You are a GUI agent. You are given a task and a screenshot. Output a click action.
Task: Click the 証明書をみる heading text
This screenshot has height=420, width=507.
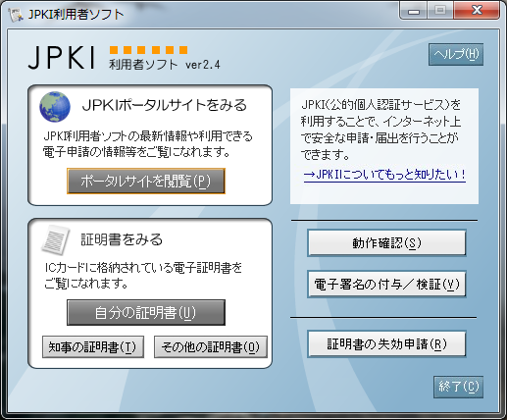122,239
